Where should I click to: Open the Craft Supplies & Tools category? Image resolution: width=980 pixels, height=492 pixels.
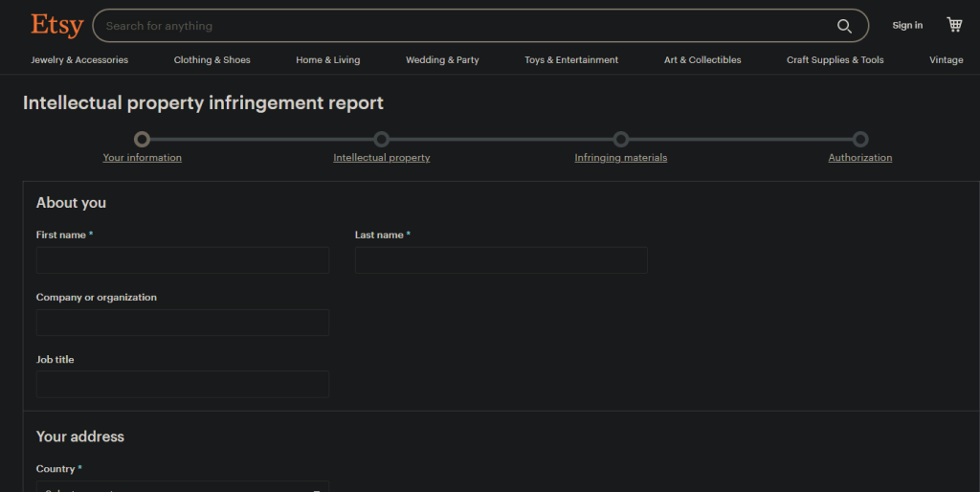point(835,60)
